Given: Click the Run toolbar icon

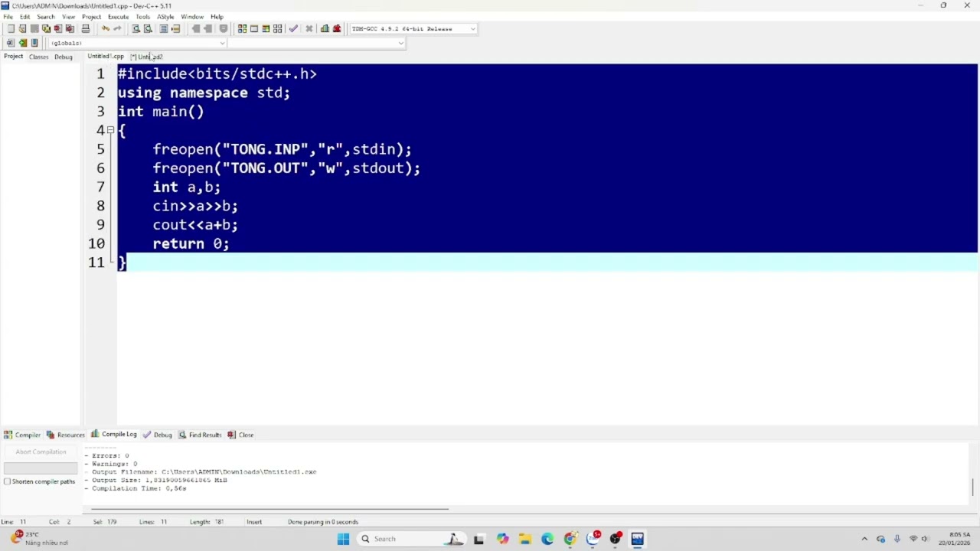Looking at the screenshot, I should click(254, 28).
